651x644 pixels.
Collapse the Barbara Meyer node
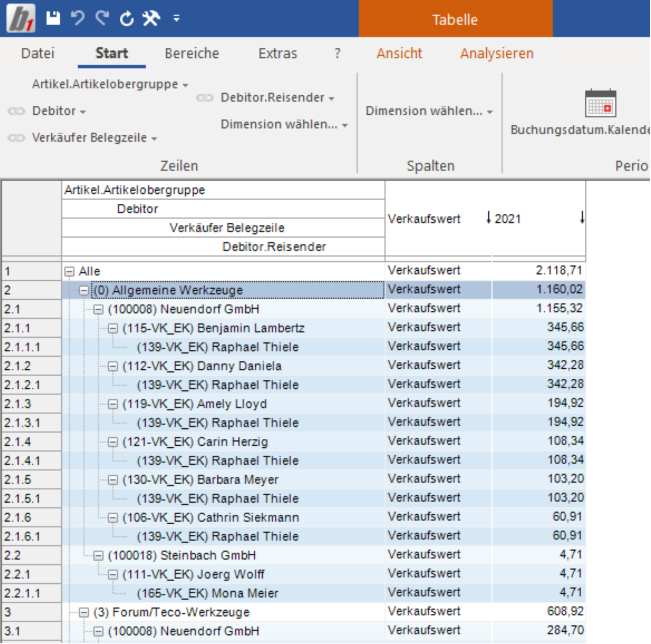(x=113, y=480)
